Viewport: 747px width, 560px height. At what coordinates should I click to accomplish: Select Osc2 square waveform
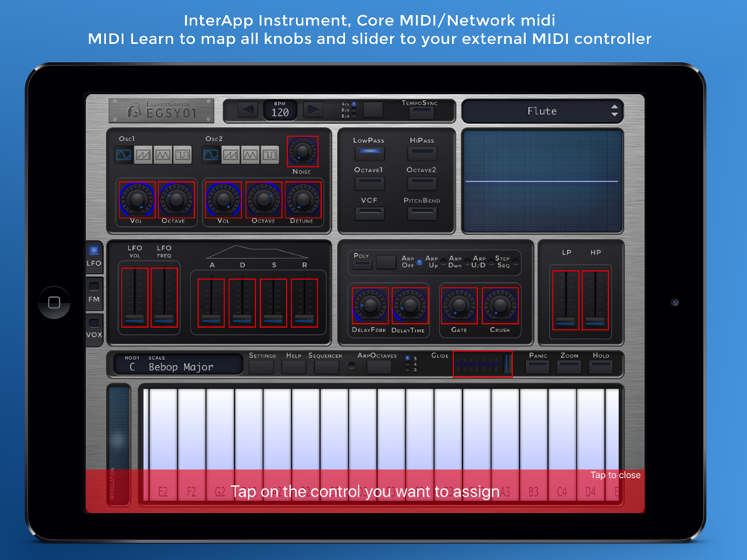270,155
